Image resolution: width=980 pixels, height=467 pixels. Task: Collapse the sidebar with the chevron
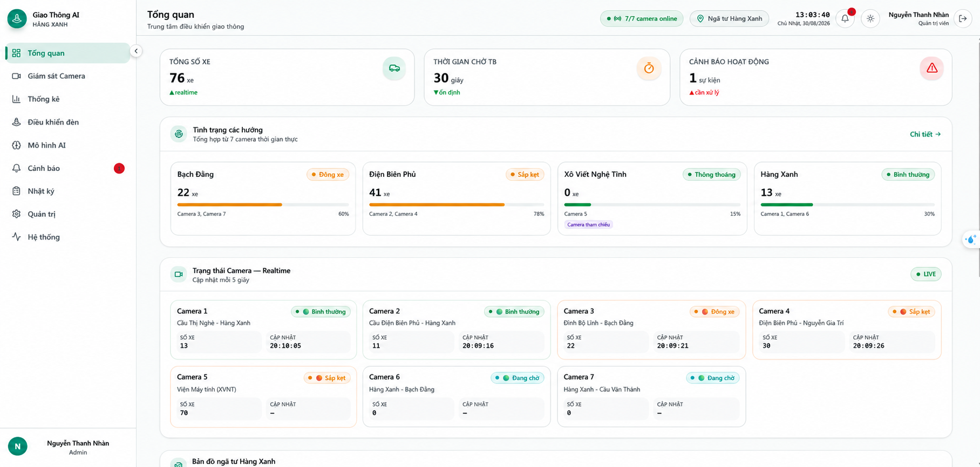click(x=136, y=51)
